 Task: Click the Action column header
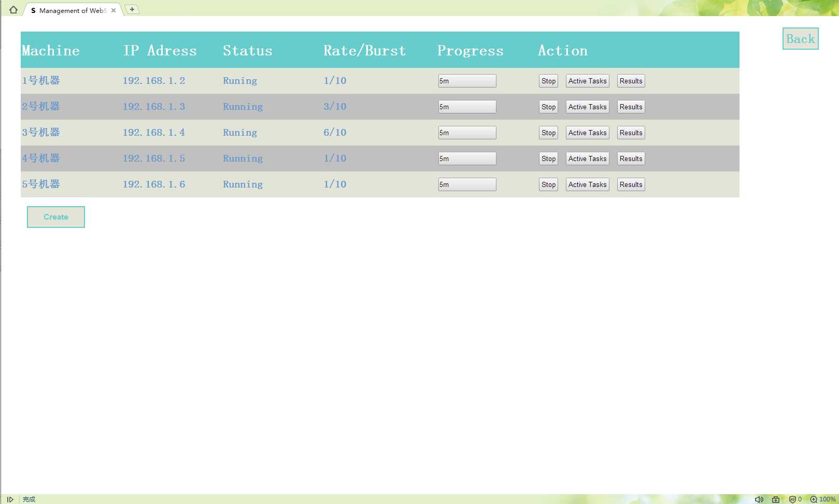click(x=563, y=51)
